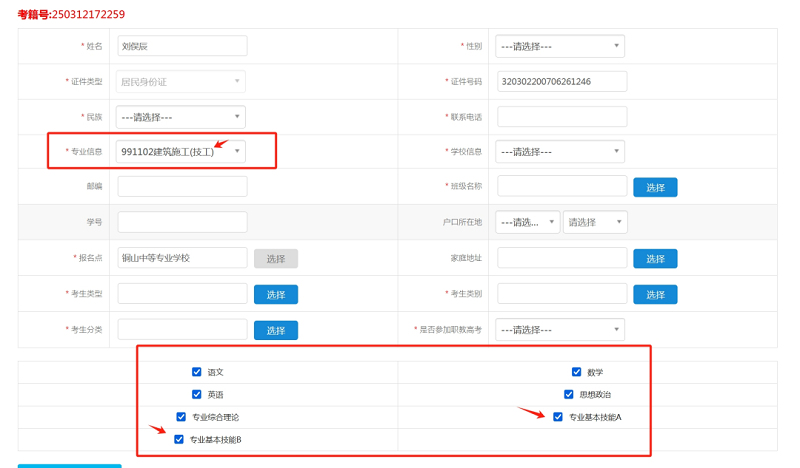Click the 班级名称 input field

click(x=562, y=186)
